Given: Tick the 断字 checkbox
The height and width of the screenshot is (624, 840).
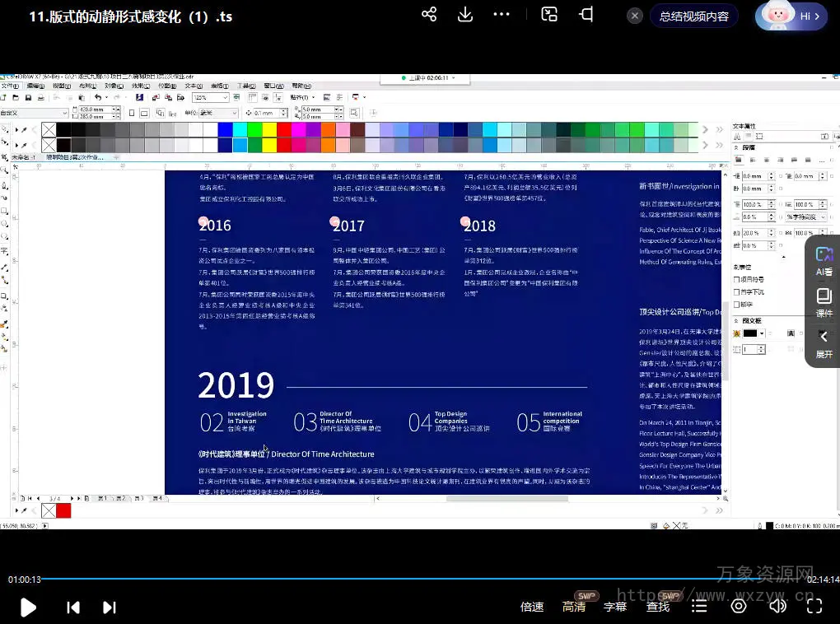Looking at the screenshot, I should [737, 305].
